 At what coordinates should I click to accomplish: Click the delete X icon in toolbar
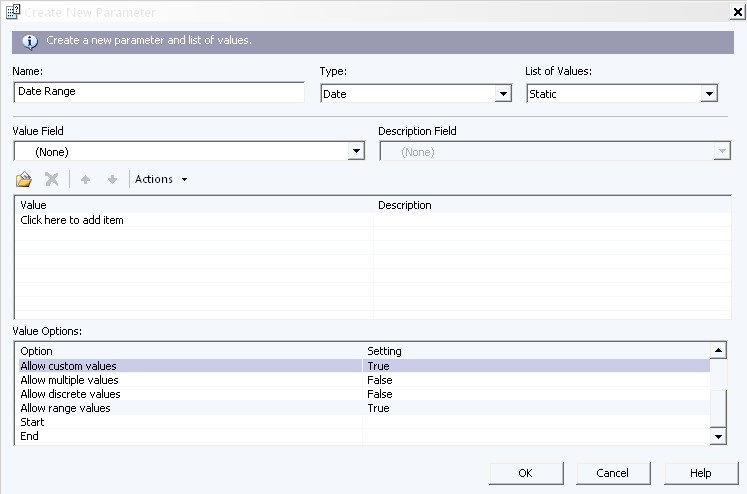[x=51, y=180]
